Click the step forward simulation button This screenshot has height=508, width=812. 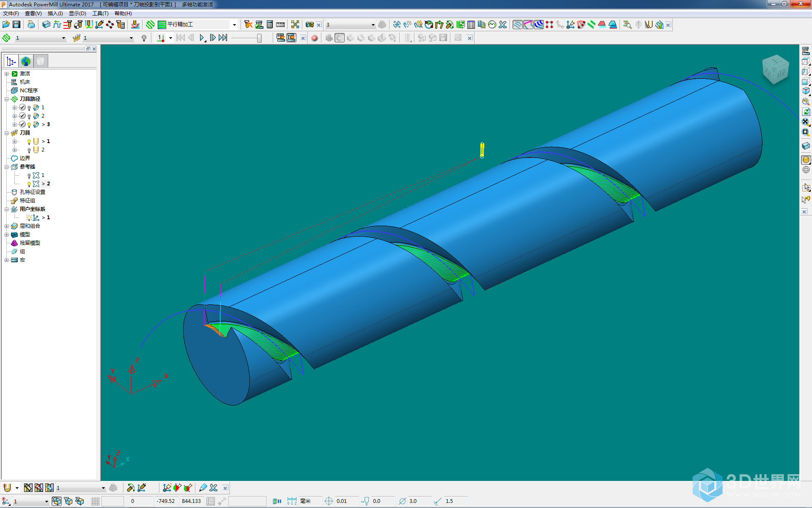(x=213, y=38)
